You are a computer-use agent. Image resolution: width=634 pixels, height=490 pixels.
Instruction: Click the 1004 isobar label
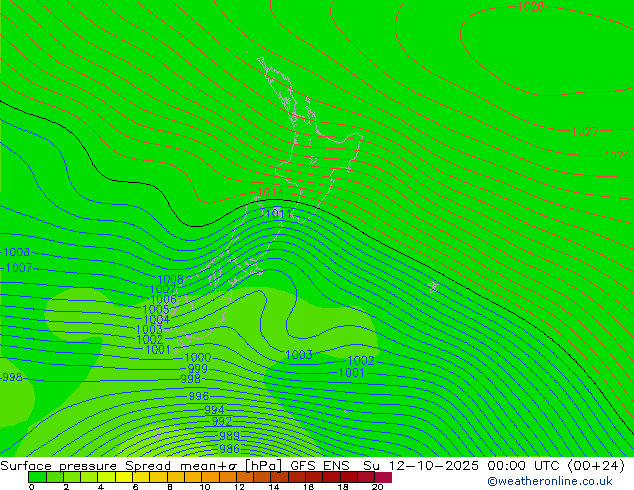click(x=156, y=320)
